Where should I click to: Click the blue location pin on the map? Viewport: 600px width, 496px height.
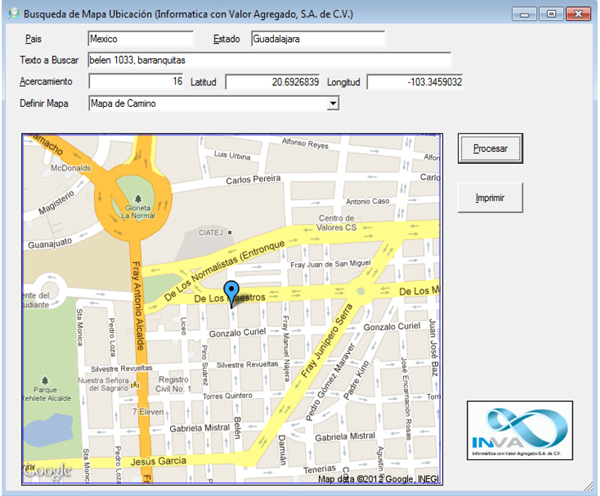232,292
